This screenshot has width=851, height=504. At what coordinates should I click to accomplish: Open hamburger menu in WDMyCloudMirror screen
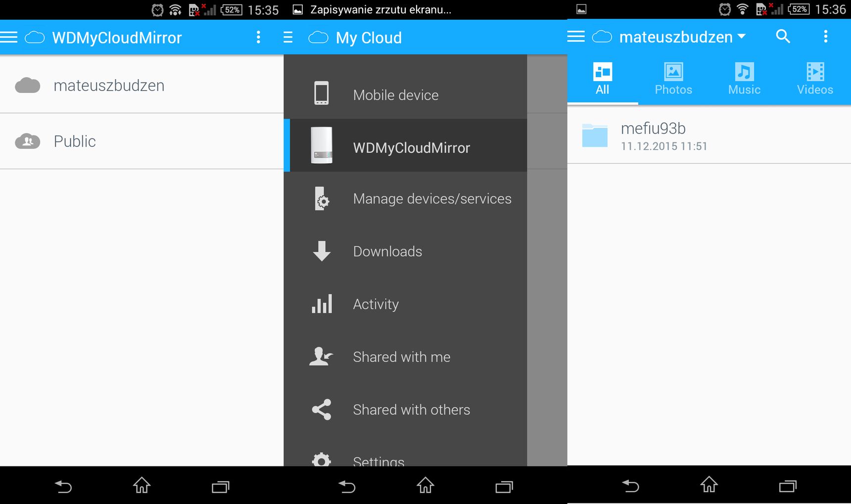pyautogui.click(x=8, y=37)
